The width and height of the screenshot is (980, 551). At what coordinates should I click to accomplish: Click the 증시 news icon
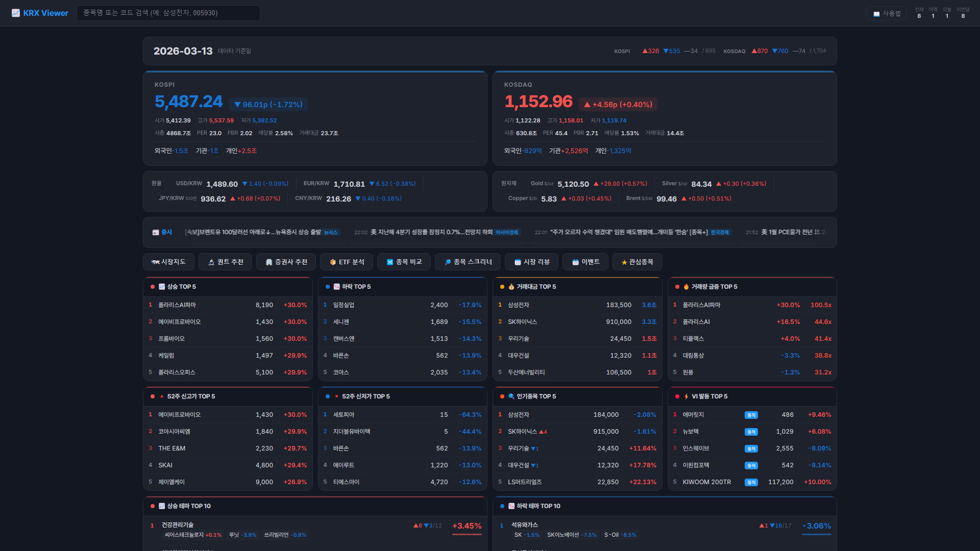coord(156,233)
